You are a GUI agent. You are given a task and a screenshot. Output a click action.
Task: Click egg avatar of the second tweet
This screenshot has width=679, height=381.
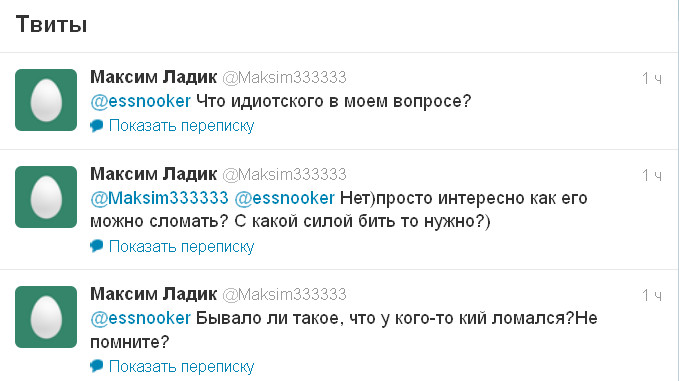[46, 197]
